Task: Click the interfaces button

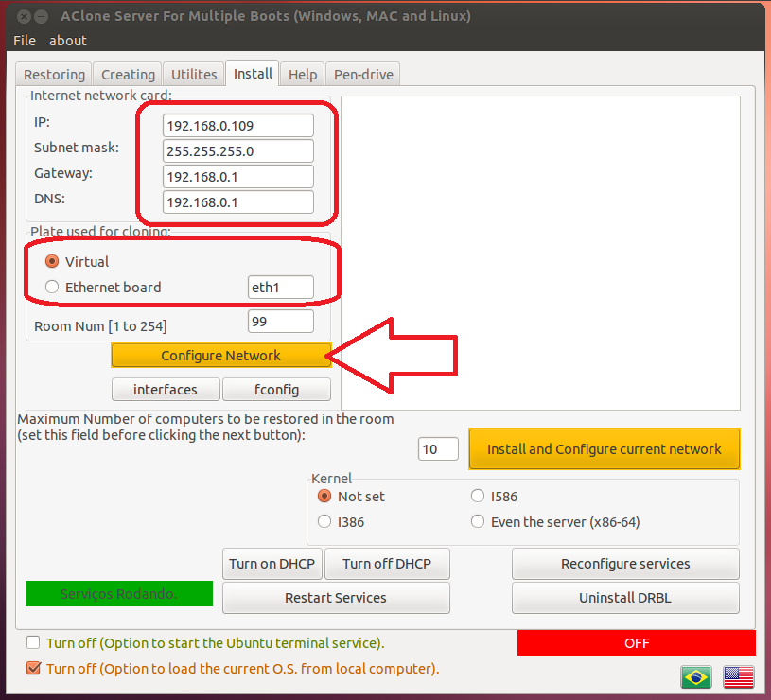Action: point(166,390)
